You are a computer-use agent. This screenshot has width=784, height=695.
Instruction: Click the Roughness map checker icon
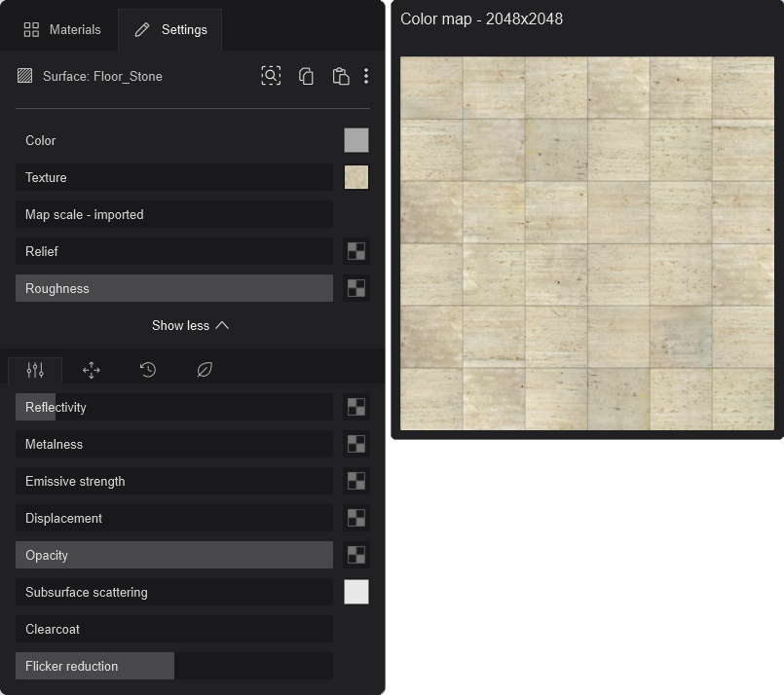click(356, 288)
